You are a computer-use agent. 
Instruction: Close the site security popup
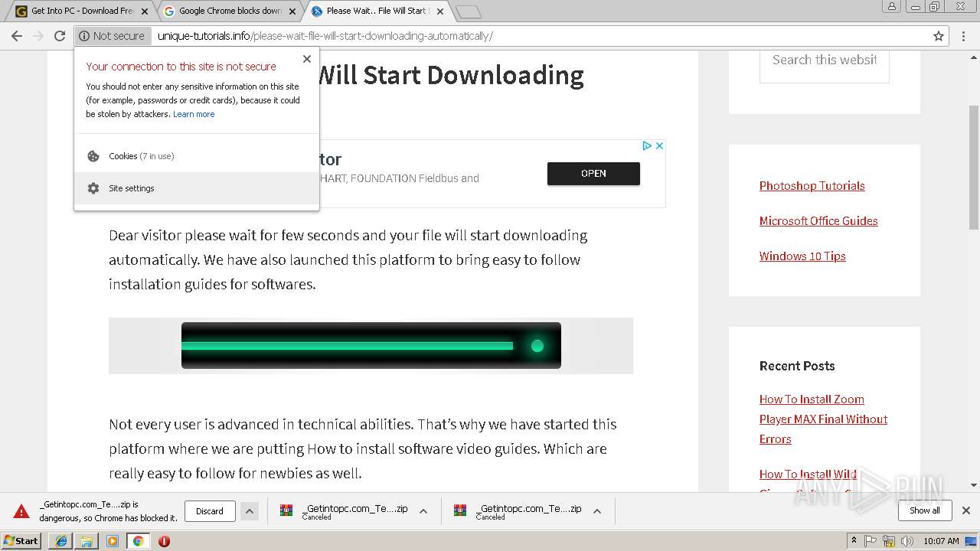[x=307, y=59]
